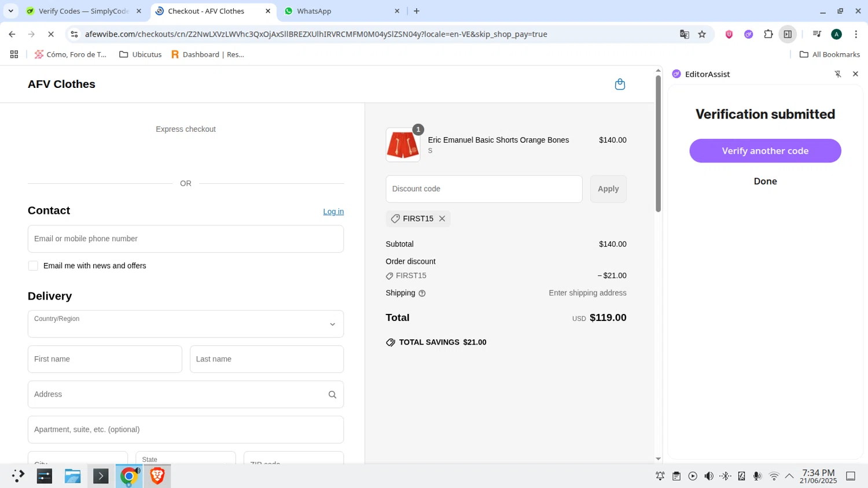
Task: Focus the Address field
Action: [x=186, y=394]
